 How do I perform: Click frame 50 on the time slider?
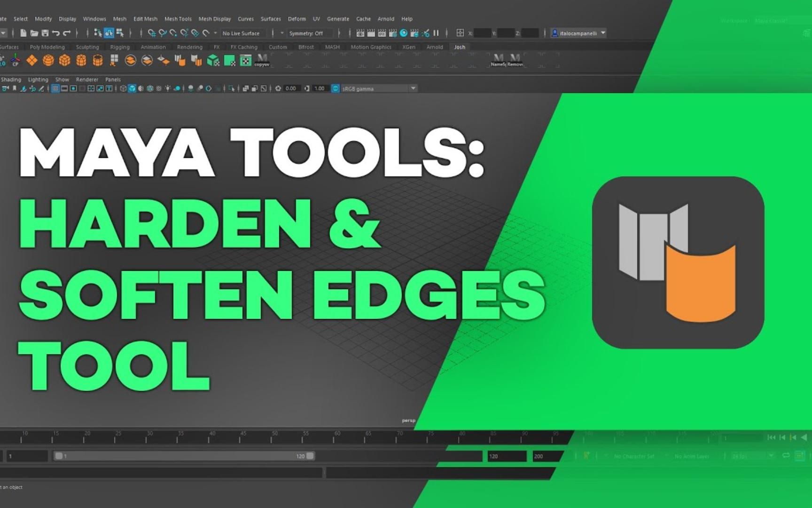point(271,437)
